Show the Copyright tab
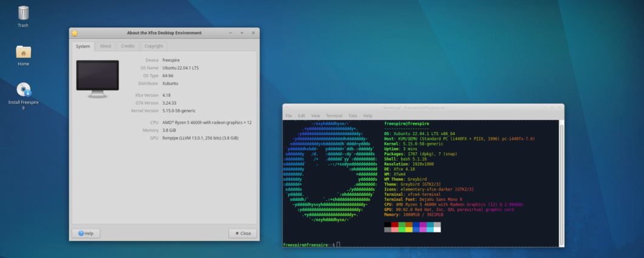644x258 pixels. click(x=154, y=46)
